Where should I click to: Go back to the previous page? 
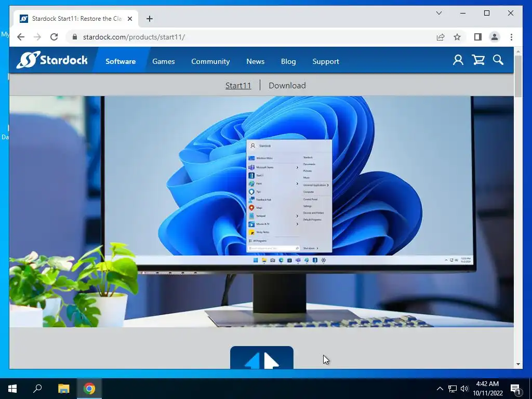tap(21, 37)
